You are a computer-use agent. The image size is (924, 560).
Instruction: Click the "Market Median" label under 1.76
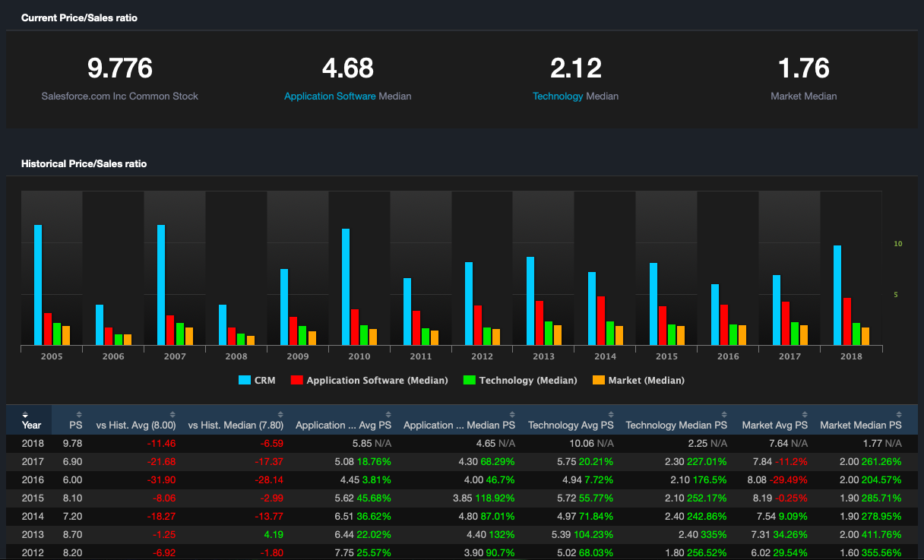coord(804,96)
